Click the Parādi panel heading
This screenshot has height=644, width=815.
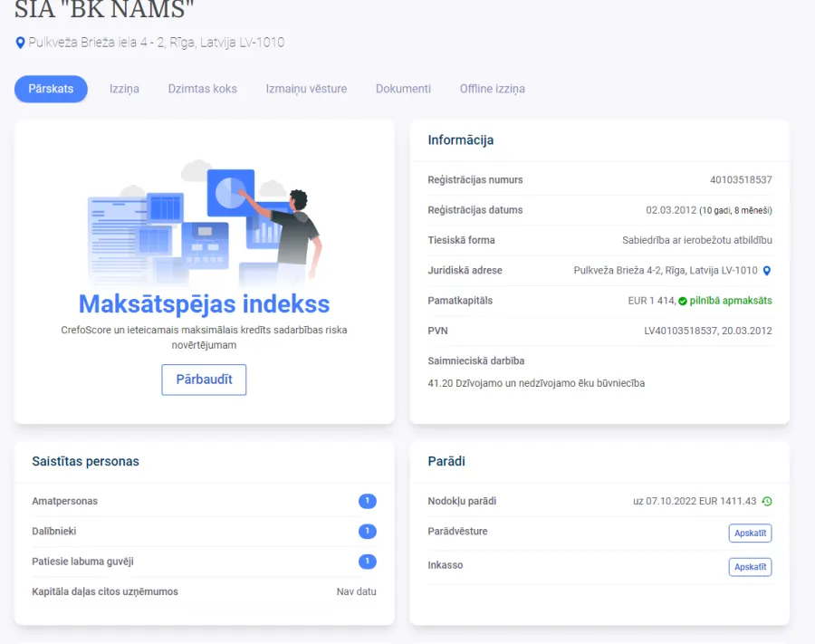tap(446, 461)
